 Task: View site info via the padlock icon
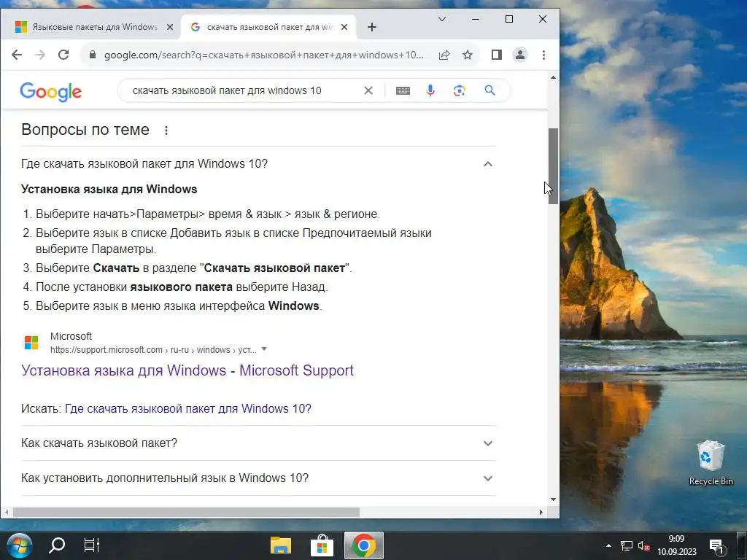click(93, 55)
